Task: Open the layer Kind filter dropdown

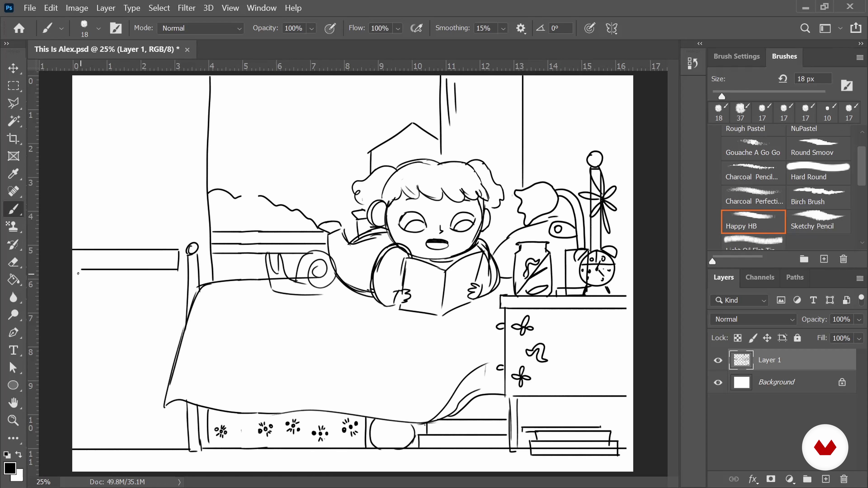Action: click(740, 300)
